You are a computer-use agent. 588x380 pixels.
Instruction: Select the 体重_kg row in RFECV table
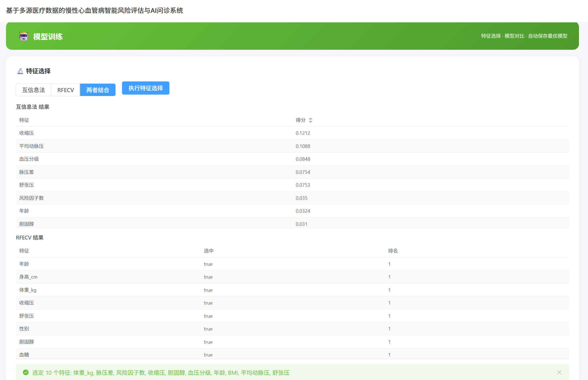pos(292,290)
